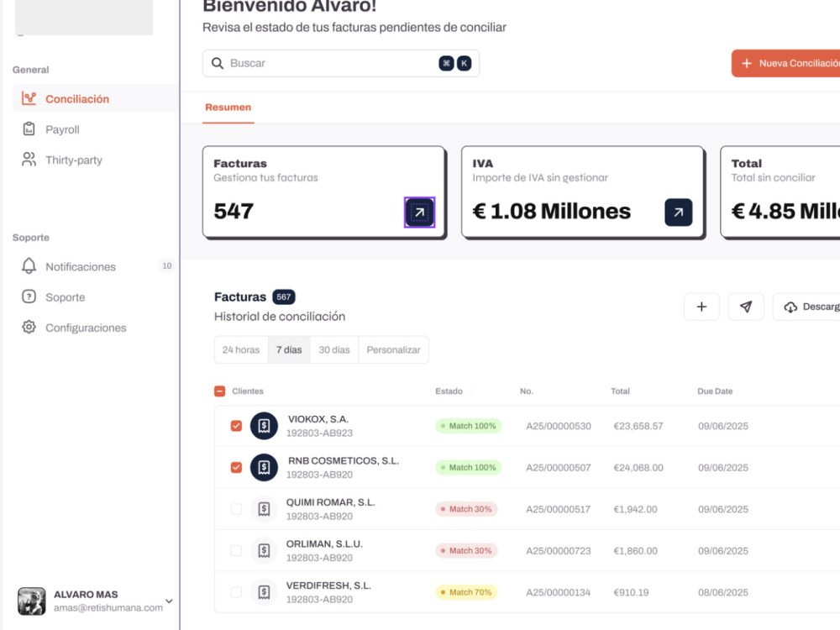Image resolution: width=840 pixels, height=630 pixels.
Task: Click the notifications count badge 10
Action: pyautogui.click(x=166, y=265)
